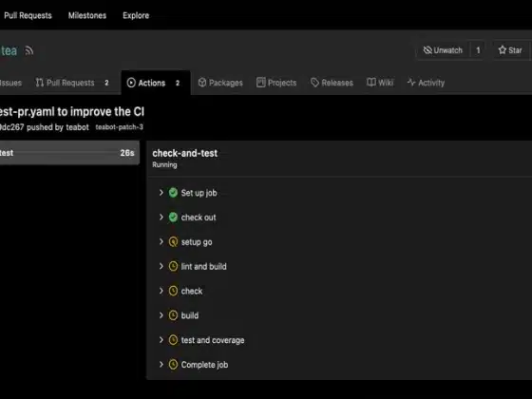Switch to the Pull Requests repository tab
Image resolution: width=532 pixels, height=399 pixels.
point(72,83)
